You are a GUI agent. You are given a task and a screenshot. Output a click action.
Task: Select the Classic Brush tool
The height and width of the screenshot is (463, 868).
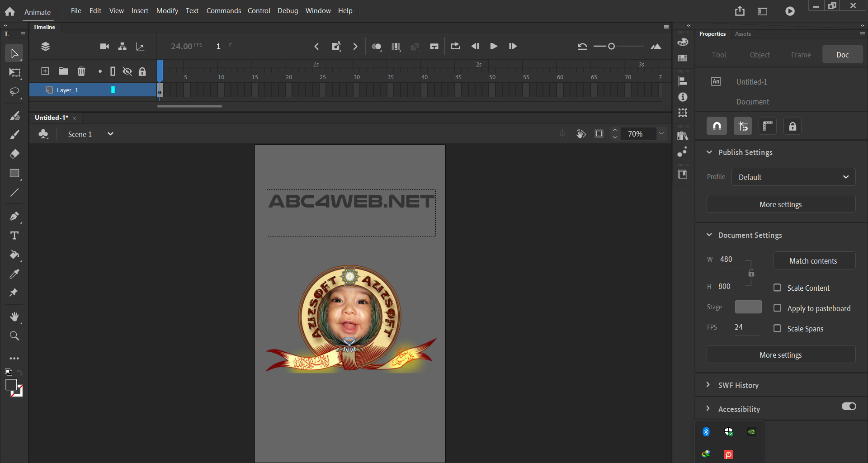14,135
